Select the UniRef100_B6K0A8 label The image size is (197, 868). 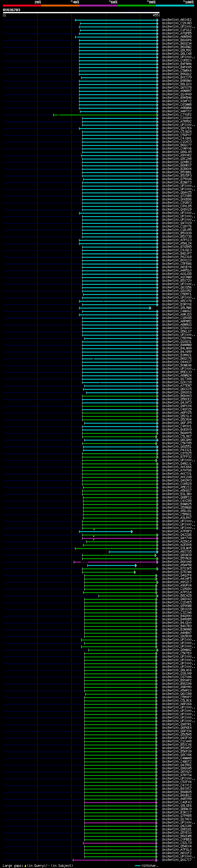click(177, 562)
